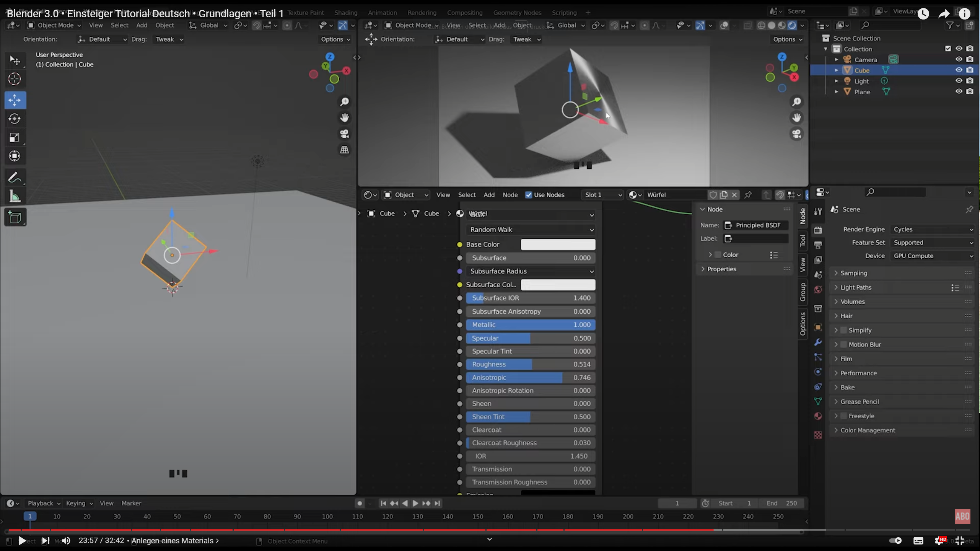Viewport: 980px width, 551px height.
Task: Click the Select Box tool icon
Action: [15, 60]
